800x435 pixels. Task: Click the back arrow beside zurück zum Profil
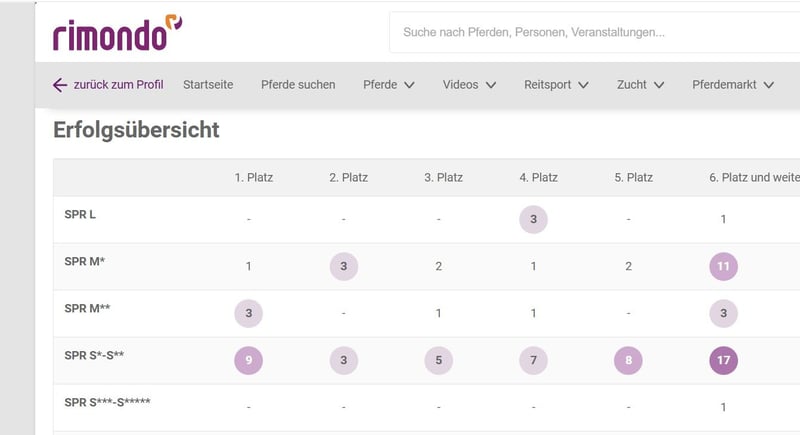point(60,85)
